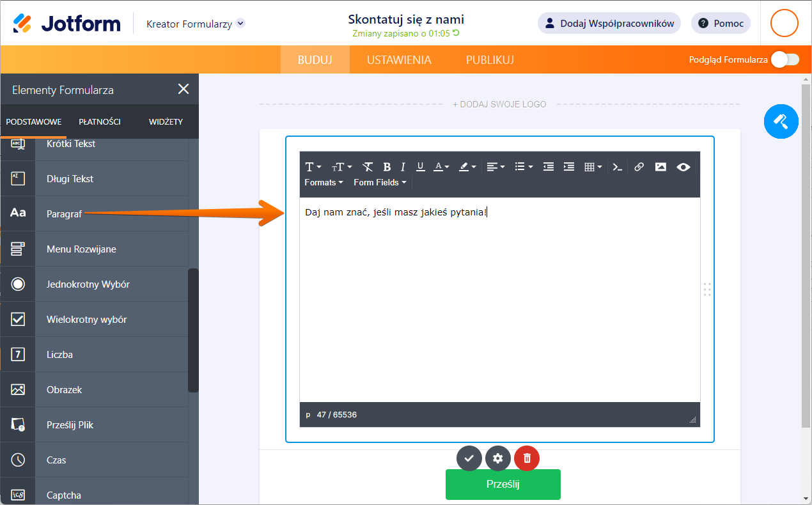Confirm paragraph edit with checkmark button
Viewport: 812px width, 505px height.
click(469, 458)
